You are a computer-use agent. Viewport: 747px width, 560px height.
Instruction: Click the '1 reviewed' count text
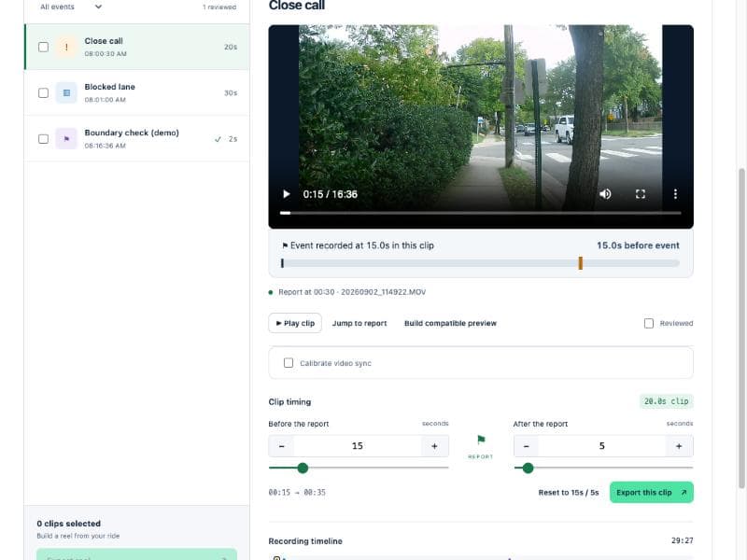[219, 7]
